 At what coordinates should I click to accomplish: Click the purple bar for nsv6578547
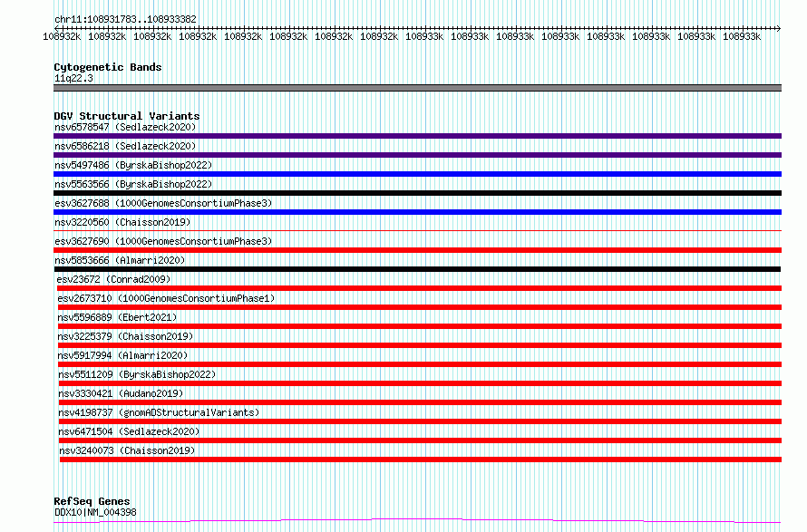pos(417,136)
